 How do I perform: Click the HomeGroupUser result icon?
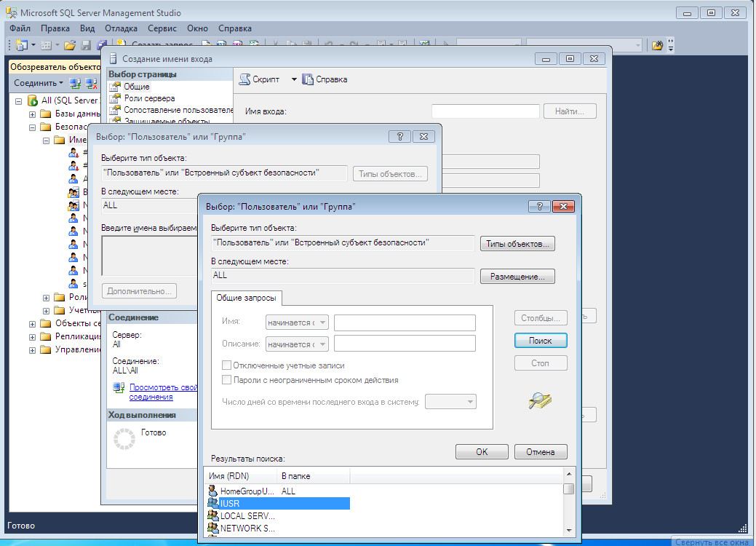(x=212, y=491)
